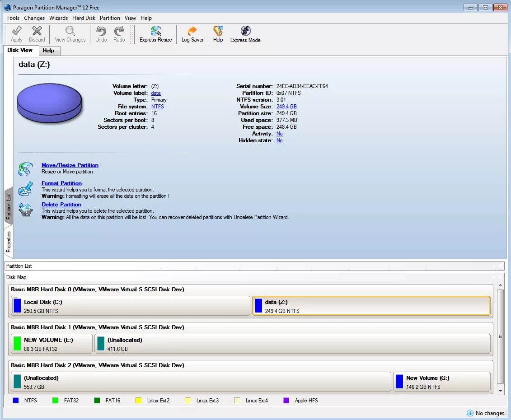
Task: Click the Format Partition wizard icon
Action: tap(26, 189)
